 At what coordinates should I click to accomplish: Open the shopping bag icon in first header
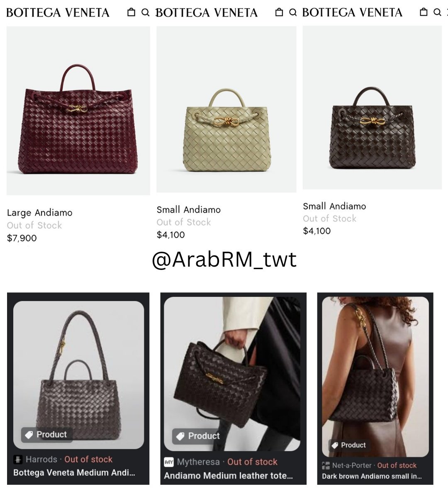[131, 12]
